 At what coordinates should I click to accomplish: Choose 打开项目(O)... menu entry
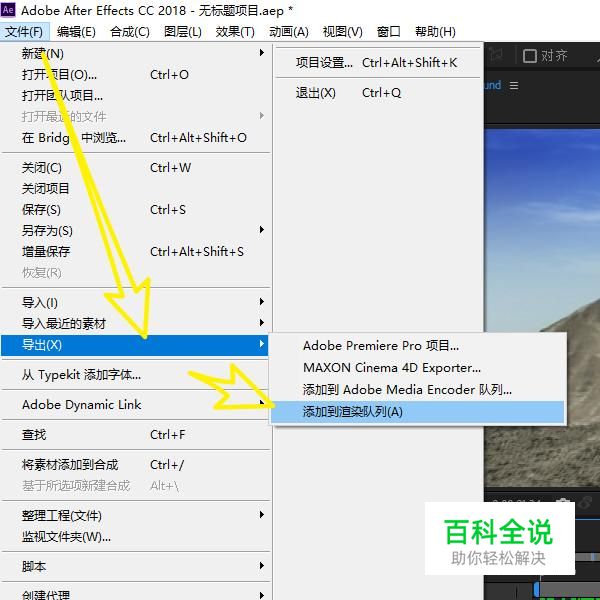pos(136,75)
